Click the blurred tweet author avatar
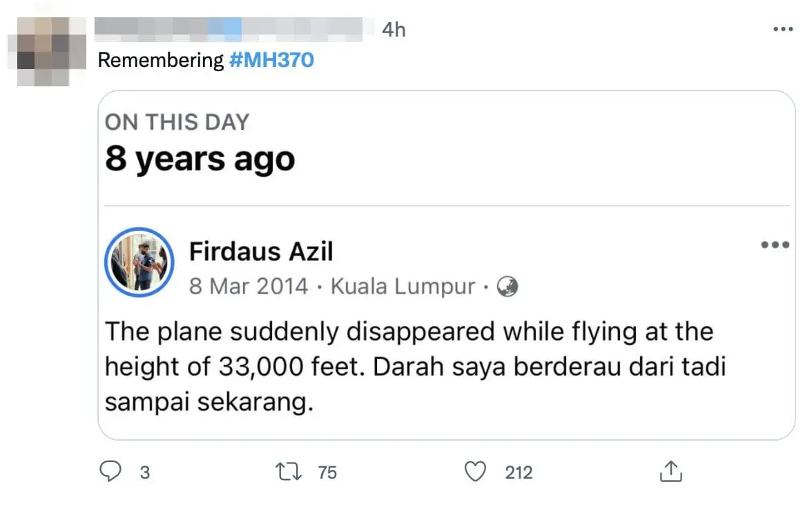The height and width of the screenshot is (507, 812). point(43,52)
